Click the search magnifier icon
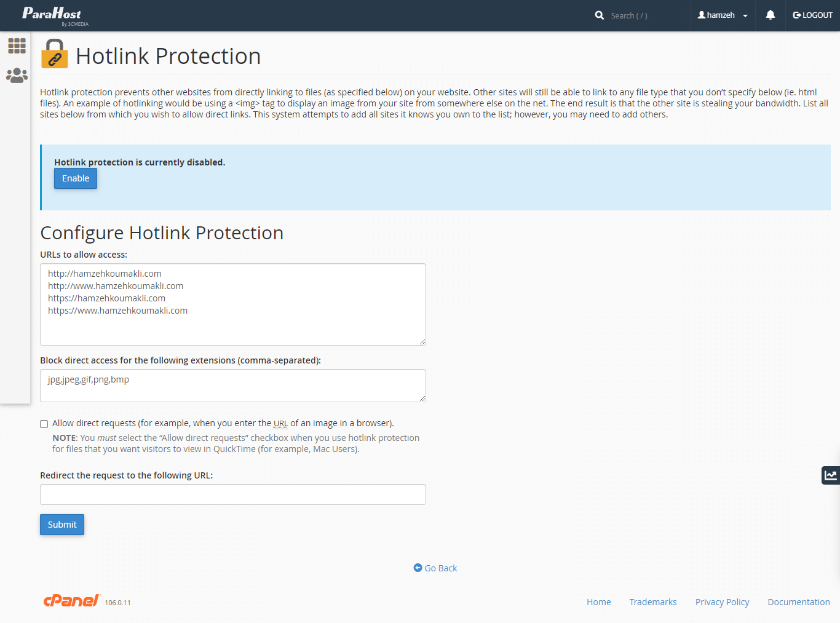840x623 pixels. click(600, 15)
